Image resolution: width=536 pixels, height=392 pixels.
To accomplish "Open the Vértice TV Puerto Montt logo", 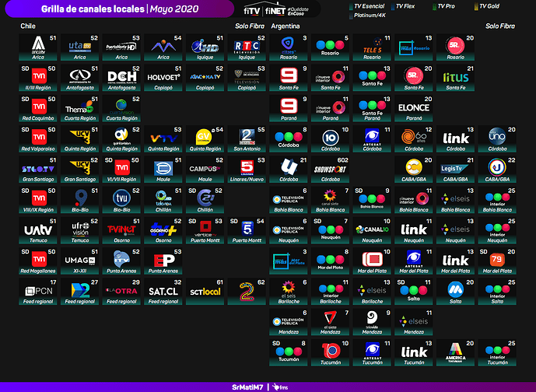I will [205, 229].
